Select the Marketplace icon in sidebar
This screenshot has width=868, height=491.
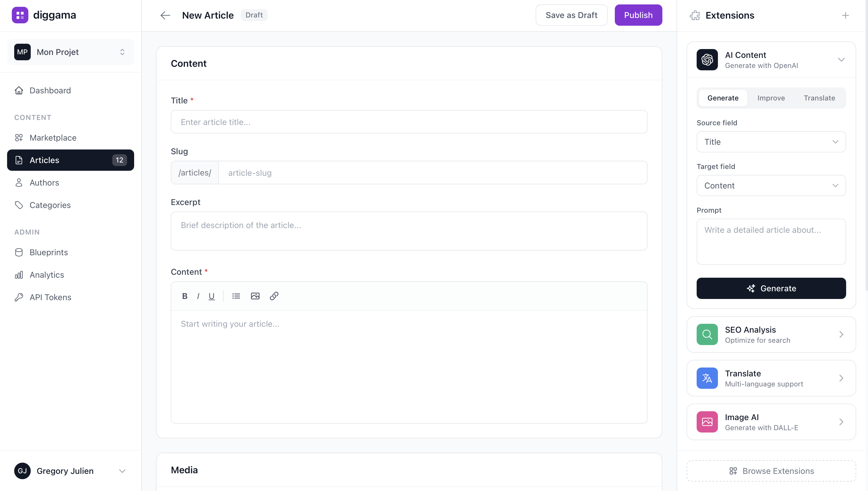pyautogui.click(x=19, y=138)
